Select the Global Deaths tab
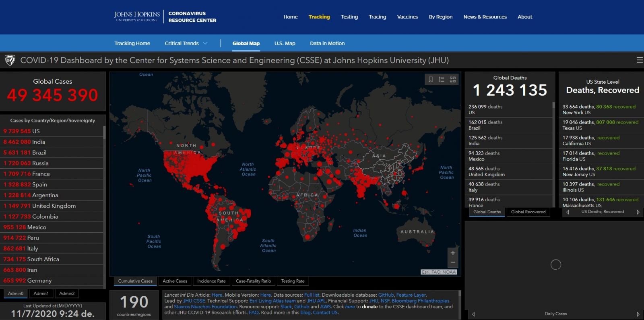 pyautogui.click(x=487, y=212)
